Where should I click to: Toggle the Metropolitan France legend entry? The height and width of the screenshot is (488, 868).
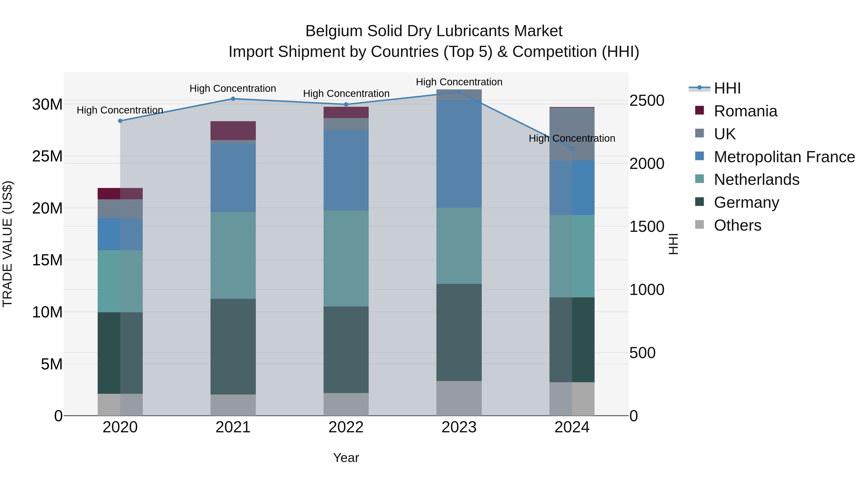(x=775, y=157)
